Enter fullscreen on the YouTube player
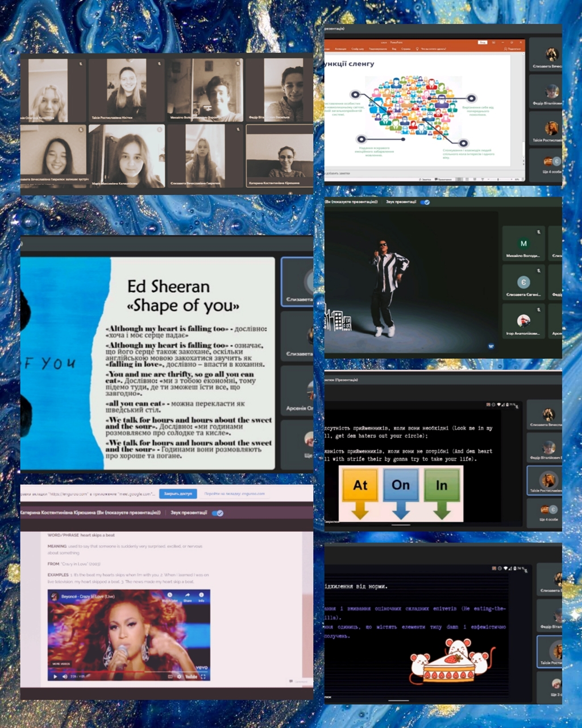This screenshot has width=582, height=728. coord(203,676)
